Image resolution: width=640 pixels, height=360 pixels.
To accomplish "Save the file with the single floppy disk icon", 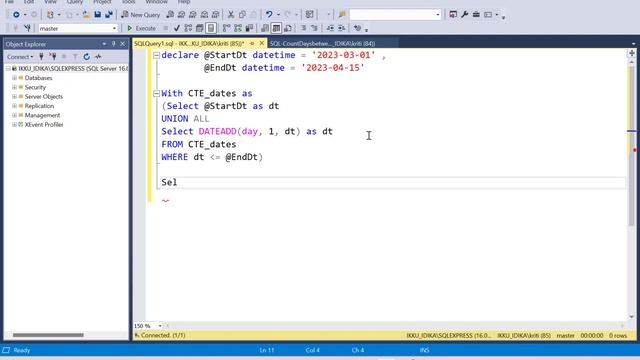I will [x=98, y=15].
